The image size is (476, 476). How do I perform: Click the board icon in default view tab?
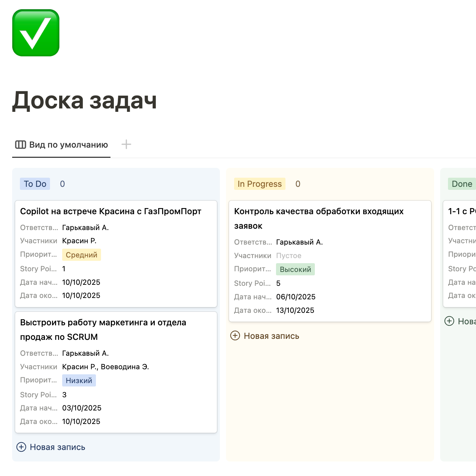[x=21, y=145]
